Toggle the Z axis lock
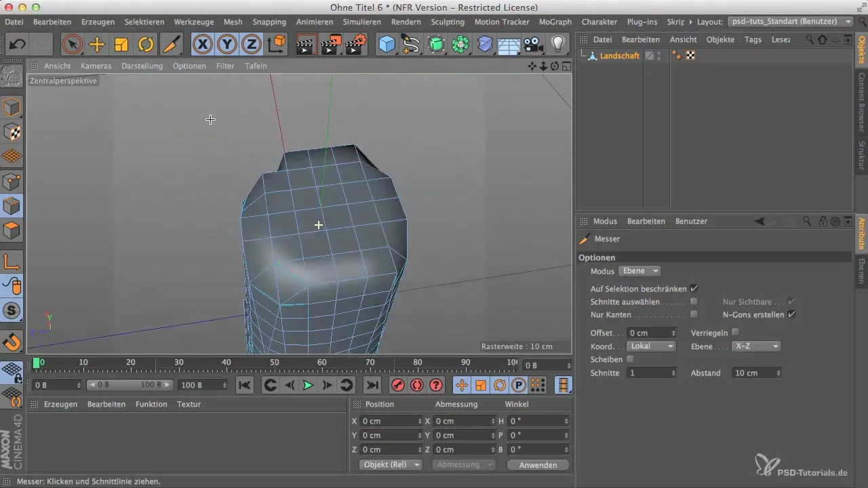This screenshot has width=868, height=488. point(252,45)
